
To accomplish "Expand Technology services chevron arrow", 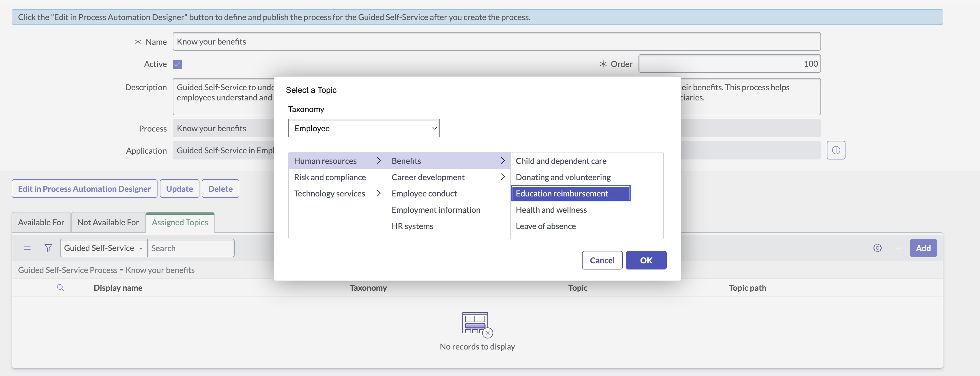I will pos(378,194).
